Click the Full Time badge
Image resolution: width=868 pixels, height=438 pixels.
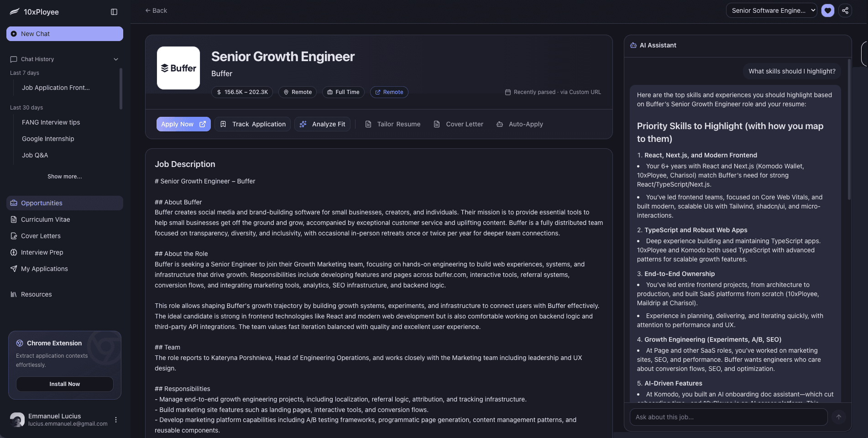point(343,92)
